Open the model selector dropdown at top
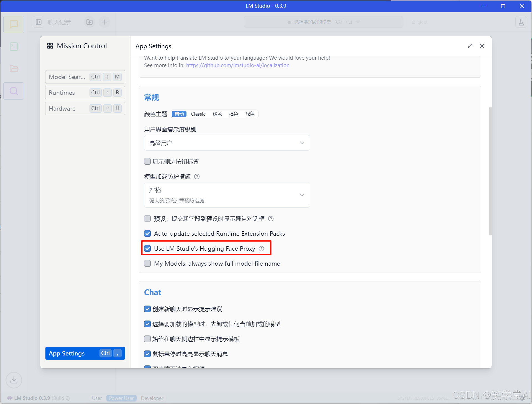The image size is (532, 404). click(323, 22)
